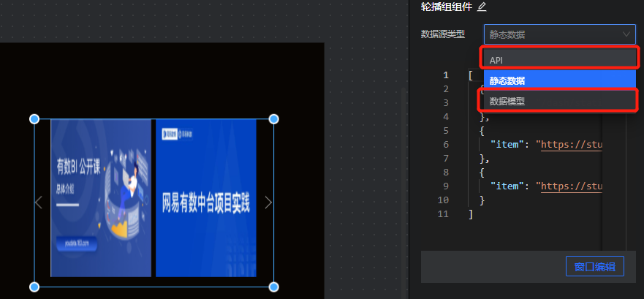Open the 数据源类型 combo box showing 静态数据

(558, 34)
